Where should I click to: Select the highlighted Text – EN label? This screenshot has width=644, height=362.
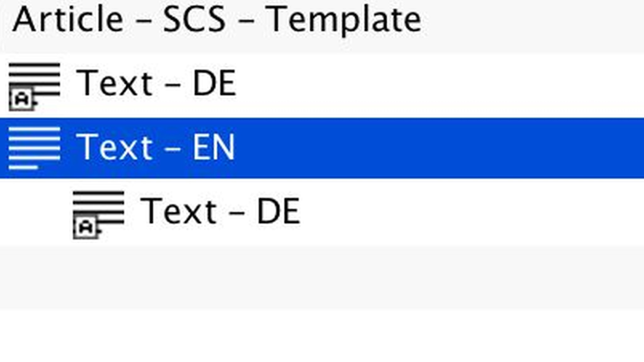coord(155,147)
